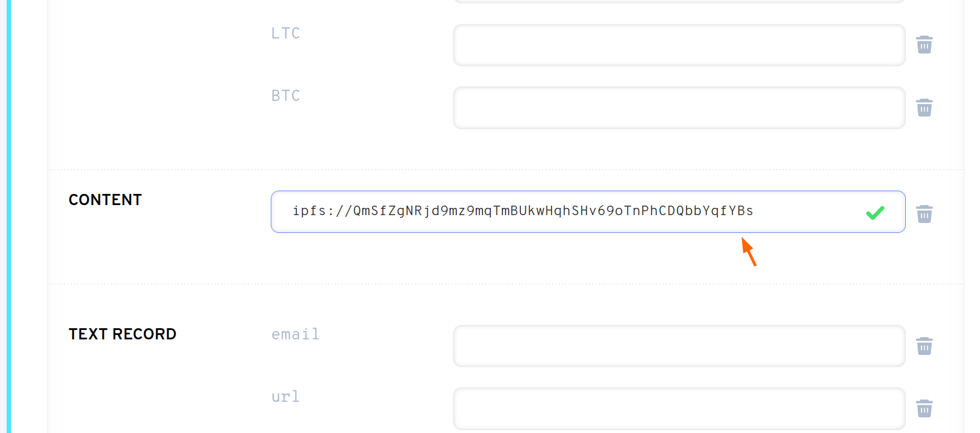This screenshot has height=433, width=980.
Task: Delete the LTC address record
Action: pyautogui.click(x=924, y=45)
